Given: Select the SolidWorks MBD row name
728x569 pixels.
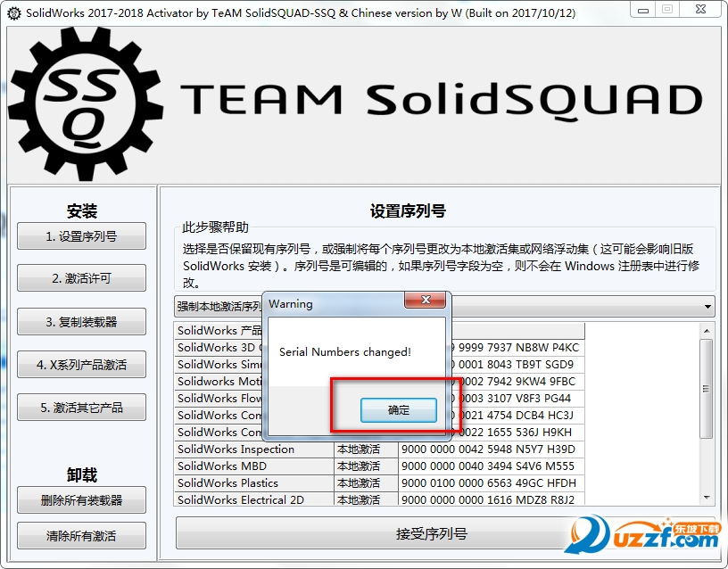Looking at the screenshot, I should coord(254,466).
